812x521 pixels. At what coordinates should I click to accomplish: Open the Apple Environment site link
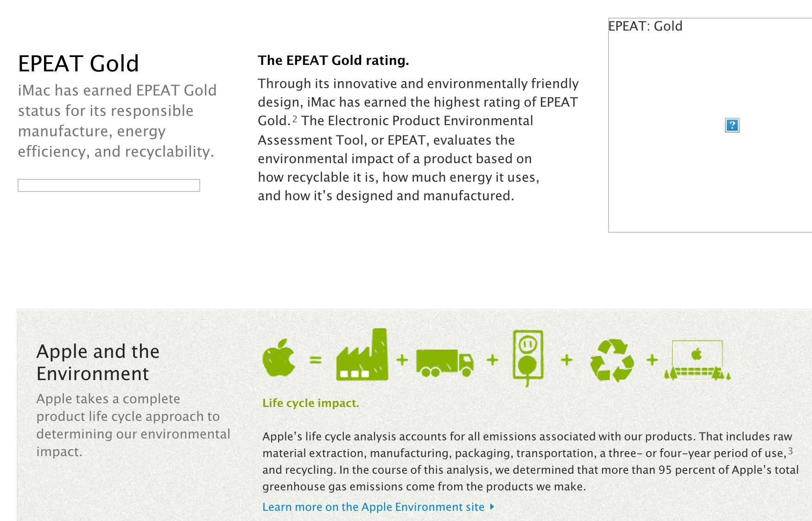(x=373, y=507)
